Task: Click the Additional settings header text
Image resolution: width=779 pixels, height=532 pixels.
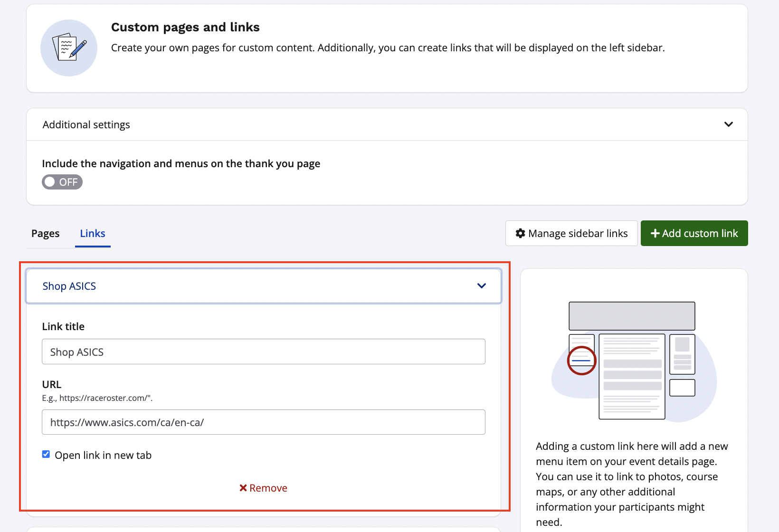Action: click(x=86, y=124)
